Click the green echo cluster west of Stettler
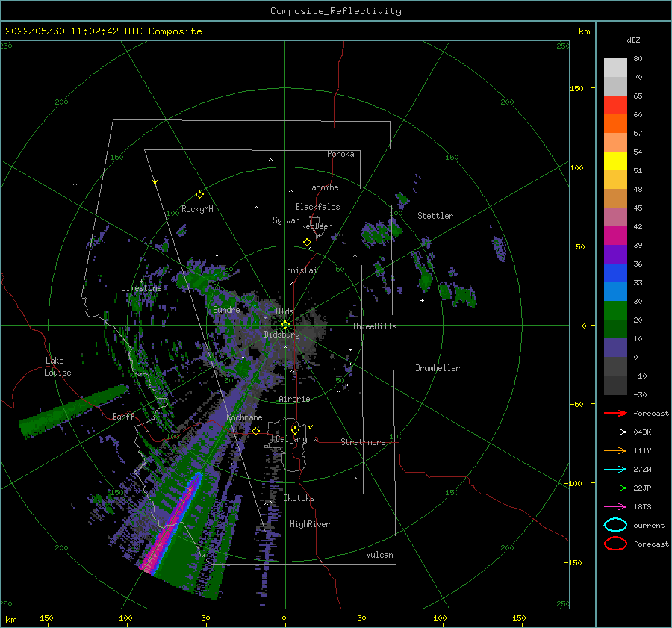The image size is (672, 628). tap(382, 233)
